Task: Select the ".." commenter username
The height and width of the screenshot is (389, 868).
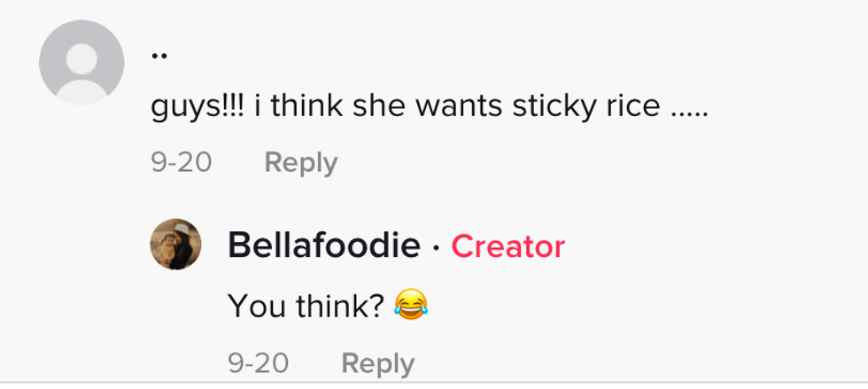Action: pyautogui.click(x=159, y=55)
